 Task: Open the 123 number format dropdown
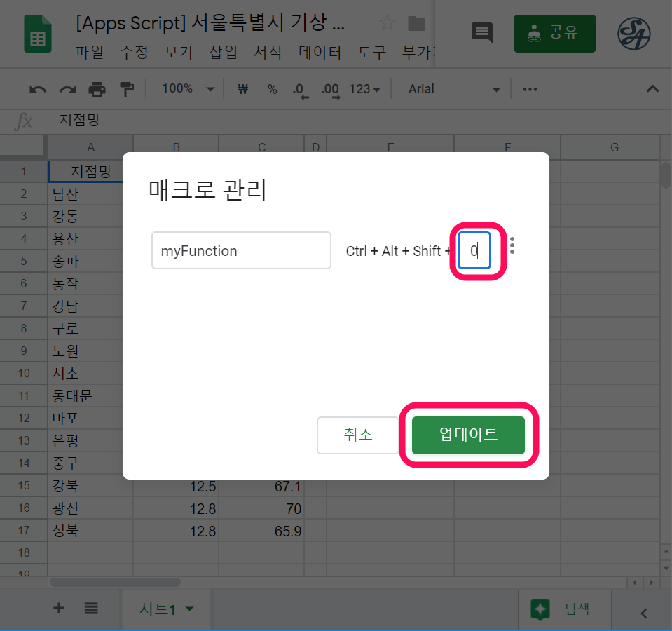tap(364, 89)
